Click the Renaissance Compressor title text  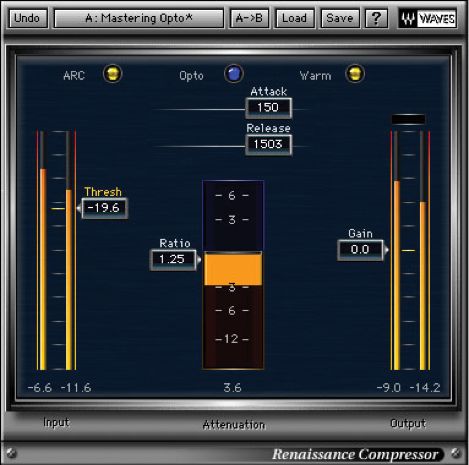click(355, 454)
